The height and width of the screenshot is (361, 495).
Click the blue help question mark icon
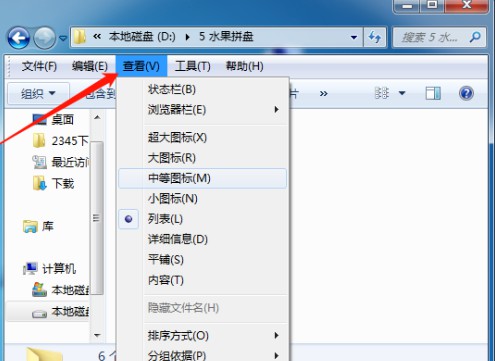tap(466, 93)
